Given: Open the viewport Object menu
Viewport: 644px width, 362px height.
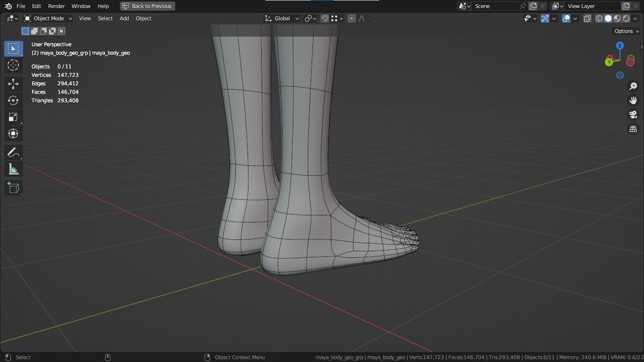Looking at the screenshot, I should coord(143,18).
